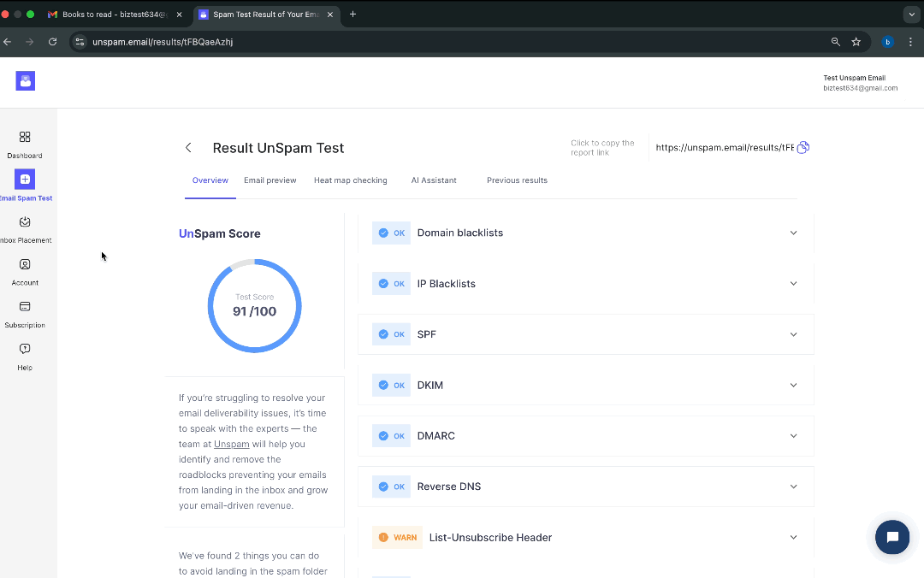Click the Unspam logo at top left

point(26,80)
